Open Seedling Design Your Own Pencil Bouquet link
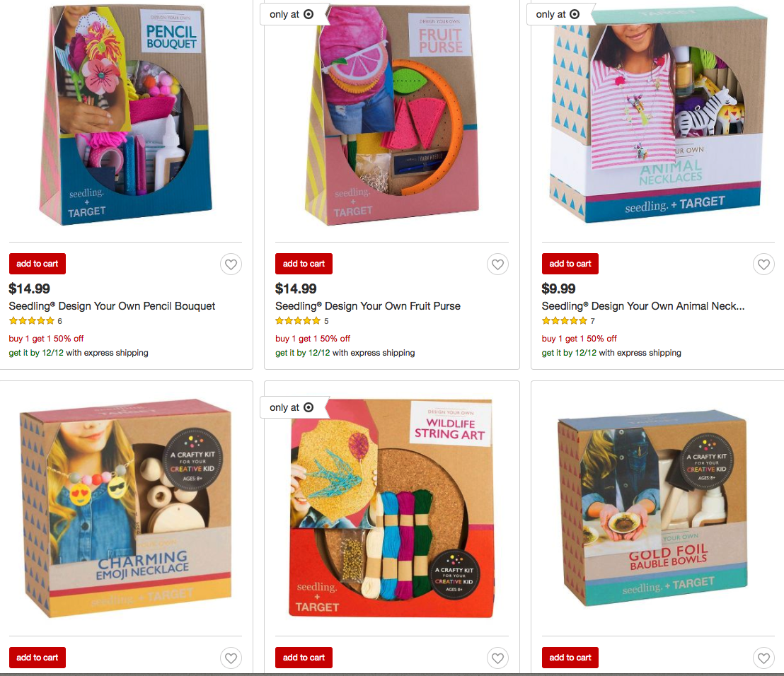This screenshot has height=676, width=784. tap(112, 306)
